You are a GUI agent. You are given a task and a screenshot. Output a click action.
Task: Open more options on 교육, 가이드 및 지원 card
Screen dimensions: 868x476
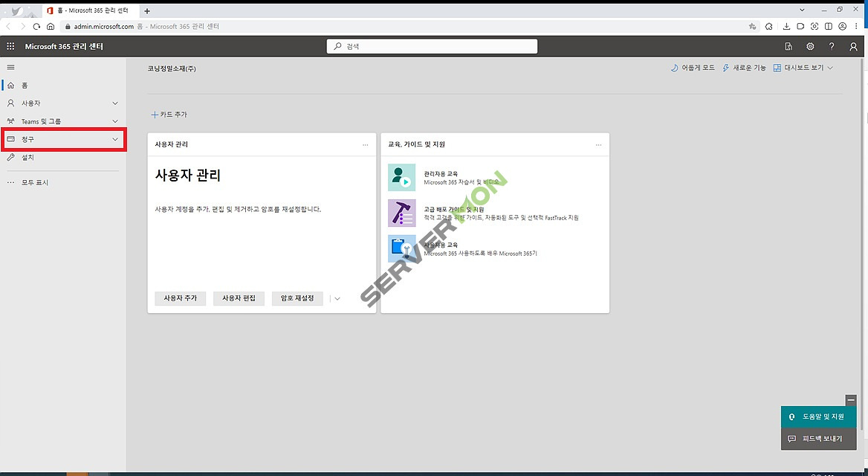click(598, 144)
